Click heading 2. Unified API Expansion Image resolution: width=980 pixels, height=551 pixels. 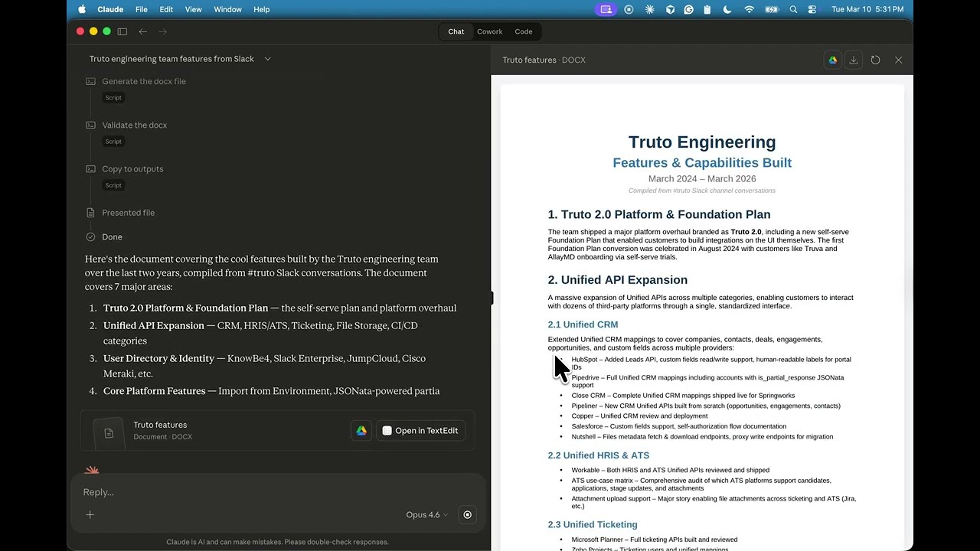[618, 280]
